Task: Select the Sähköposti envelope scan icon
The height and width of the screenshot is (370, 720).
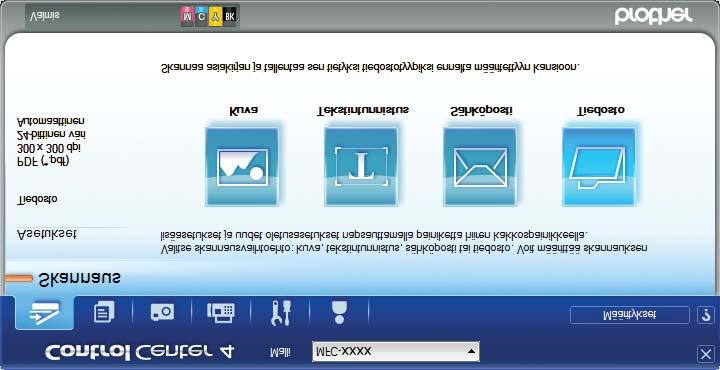Action: pos(480,166)
